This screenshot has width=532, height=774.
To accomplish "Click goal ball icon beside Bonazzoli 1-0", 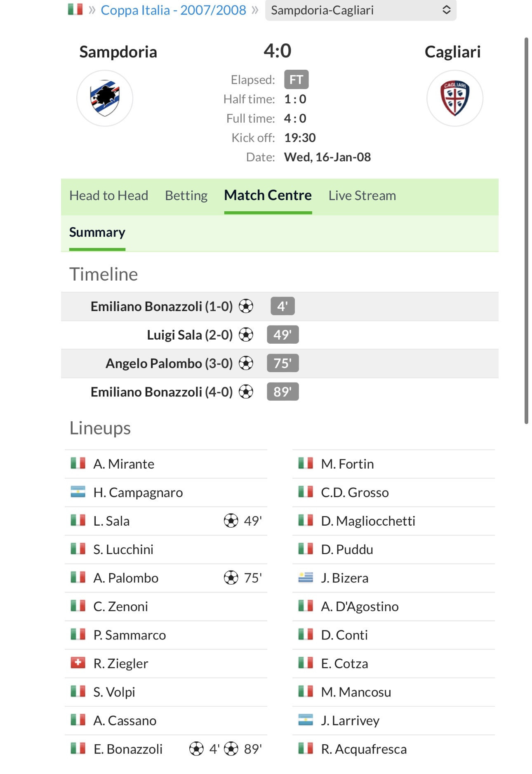I will coord(246,306).
